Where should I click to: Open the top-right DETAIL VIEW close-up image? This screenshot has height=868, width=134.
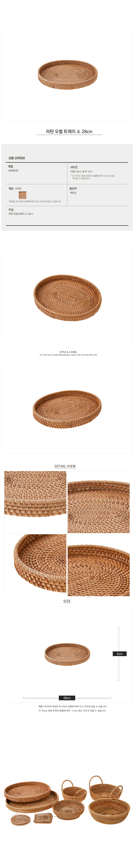tap(98, 502)
